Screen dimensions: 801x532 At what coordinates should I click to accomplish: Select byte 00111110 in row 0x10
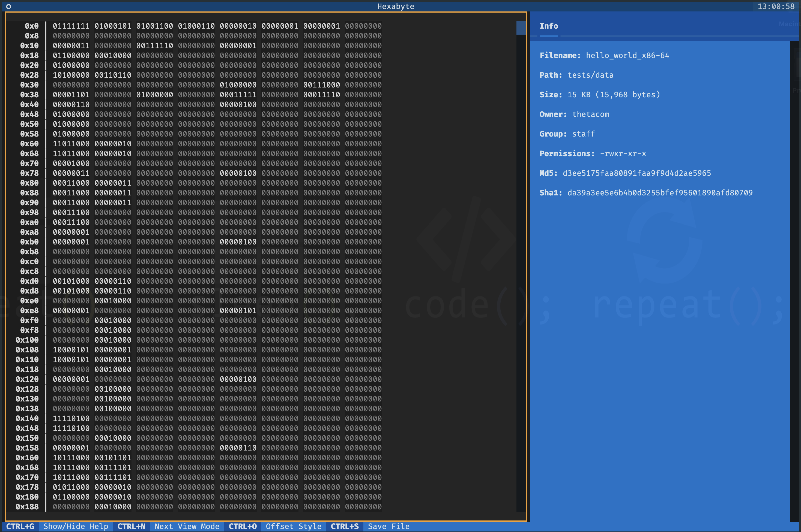point(154,46)
